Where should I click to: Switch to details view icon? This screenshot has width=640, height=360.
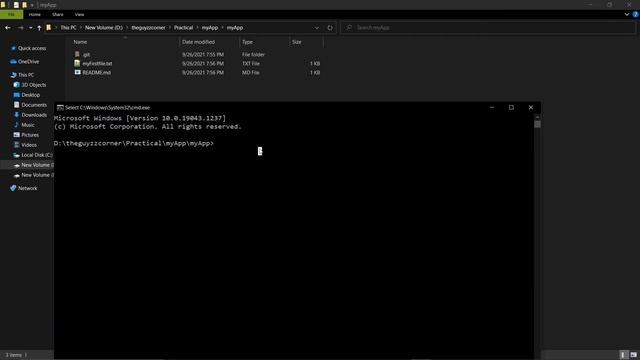pyautogui.click(x=623, y=355)
